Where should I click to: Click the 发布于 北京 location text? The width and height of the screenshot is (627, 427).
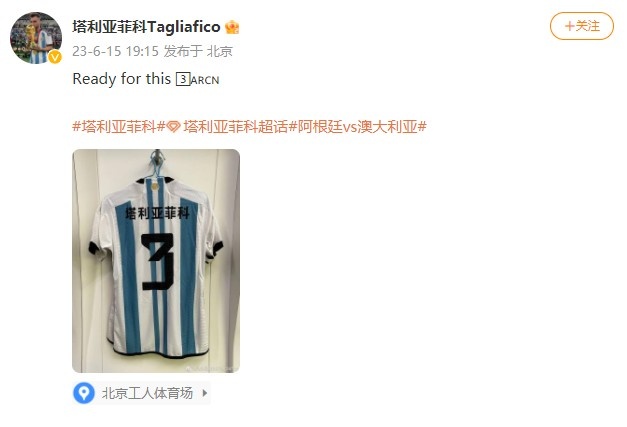click(x=198, y=51)
